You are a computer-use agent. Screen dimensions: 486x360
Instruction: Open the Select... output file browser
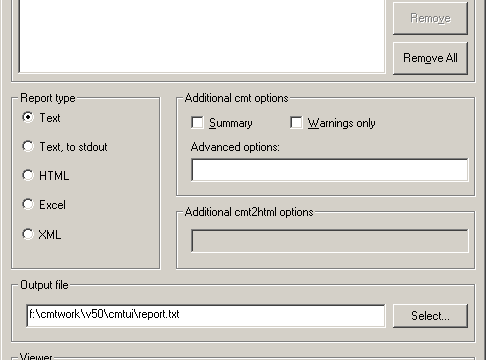[x=430, y=316]
